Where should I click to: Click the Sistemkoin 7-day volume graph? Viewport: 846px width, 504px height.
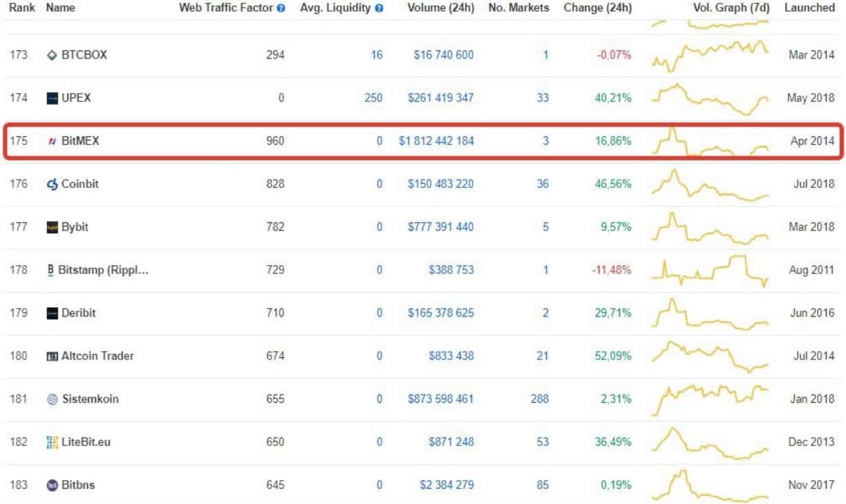(710, 399)
